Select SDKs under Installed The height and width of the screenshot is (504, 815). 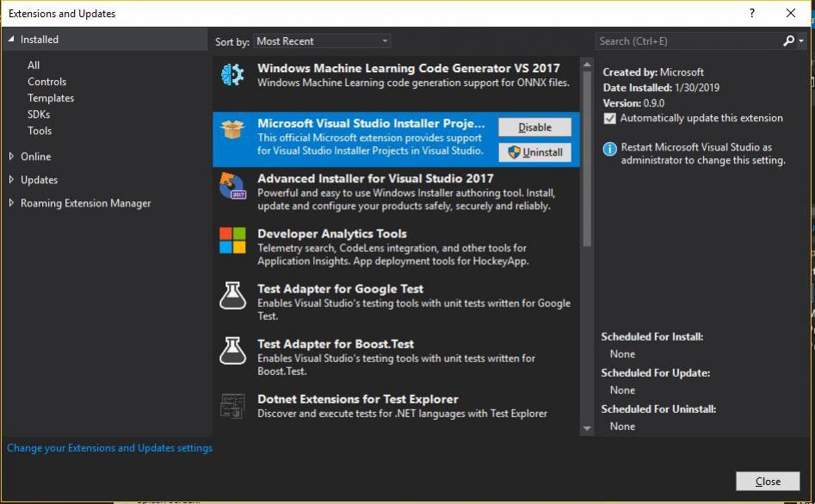coord(39,114)
